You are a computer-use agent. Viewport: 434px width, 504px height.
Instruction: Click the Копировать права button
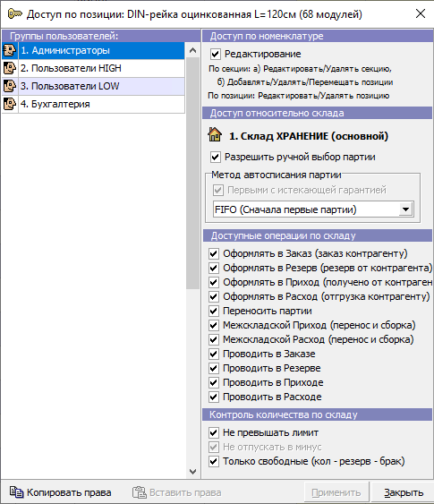coord(60,492)
